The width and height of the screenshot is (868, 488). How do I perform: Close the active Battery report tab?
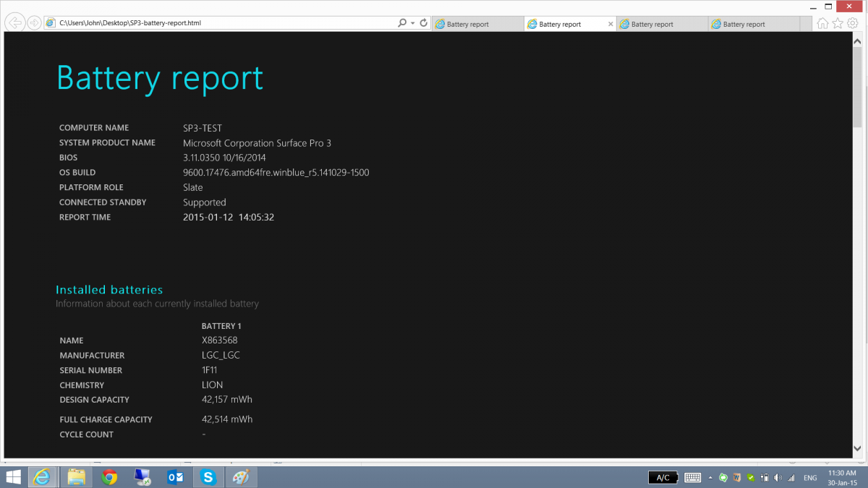click(610, 24)
